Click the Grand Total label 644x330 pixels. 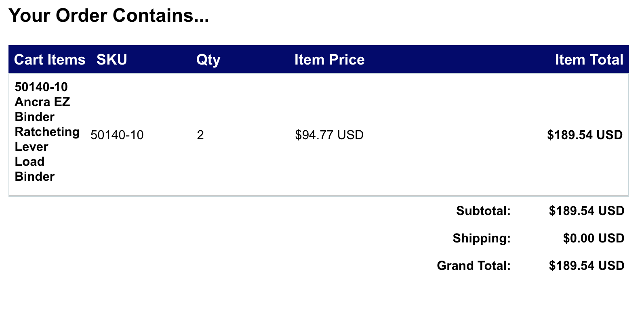coord(474,265)
